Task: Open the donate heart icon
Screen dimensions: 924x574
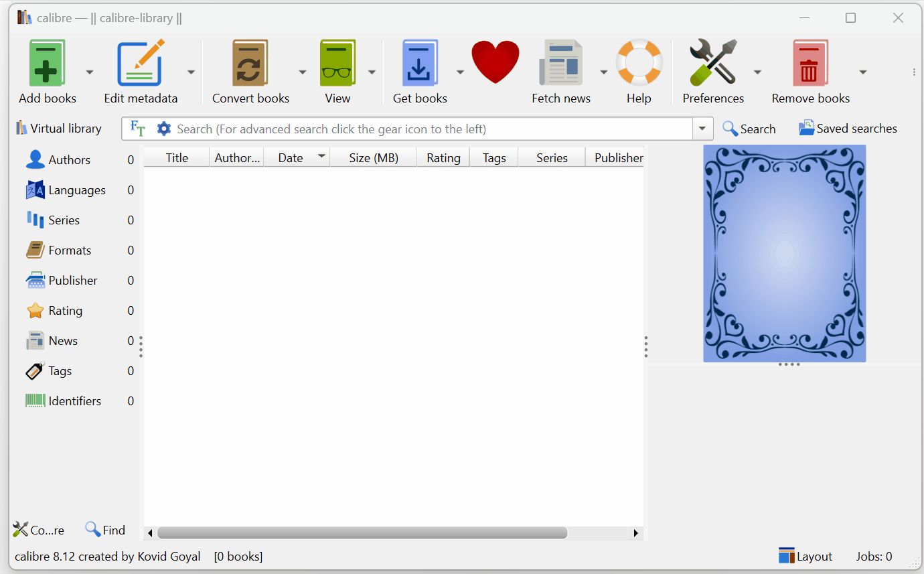Action: click(x=495, y=62)
